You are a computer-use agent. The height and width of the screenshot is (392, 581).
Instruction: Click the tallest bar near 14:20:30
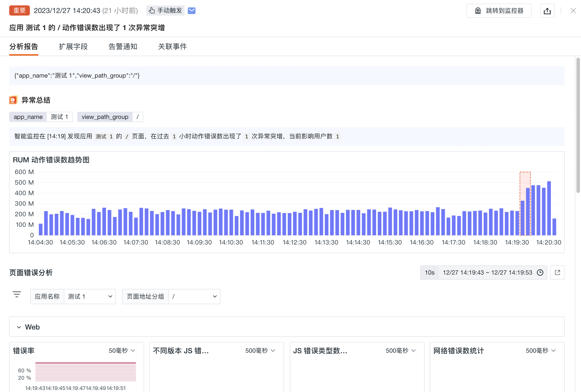[549, 208]
